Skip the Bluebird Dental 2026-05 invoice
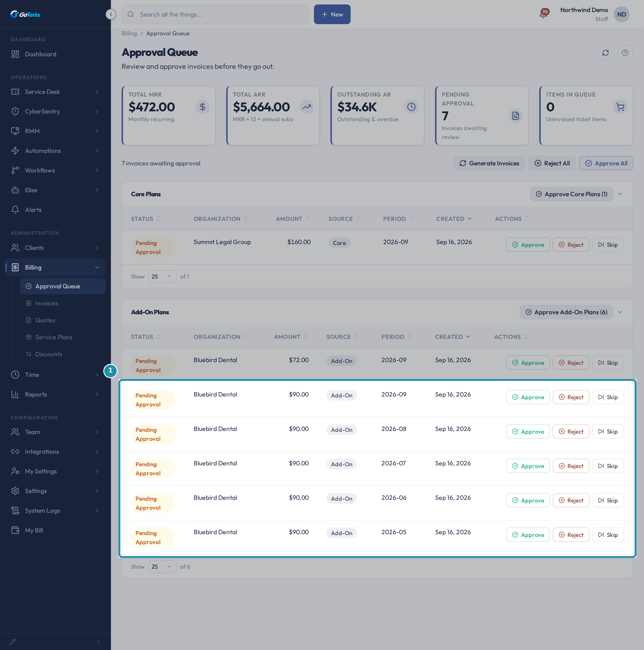Image resolution: width=644 pixels, height=650 pixels. (x=607, y=535)
